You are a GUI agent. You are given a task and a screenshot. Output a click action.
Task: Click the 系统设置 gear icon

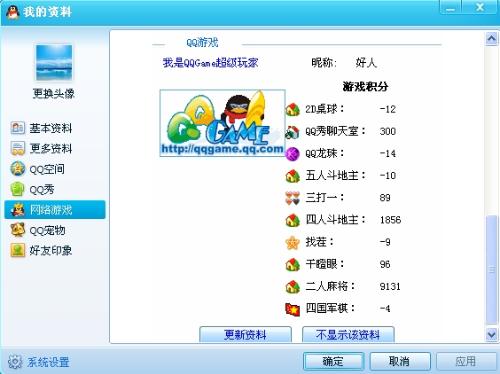click(15, 362)
